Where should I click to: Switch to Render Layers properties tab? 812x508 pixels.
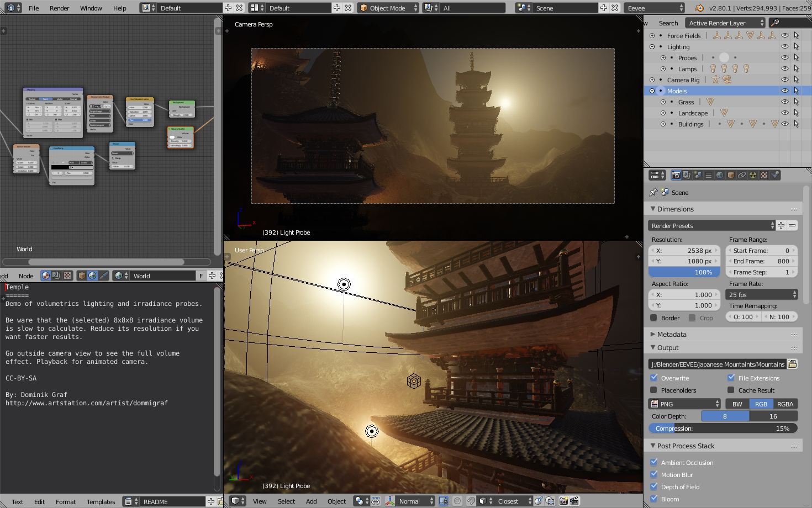[x=687, y=175]
